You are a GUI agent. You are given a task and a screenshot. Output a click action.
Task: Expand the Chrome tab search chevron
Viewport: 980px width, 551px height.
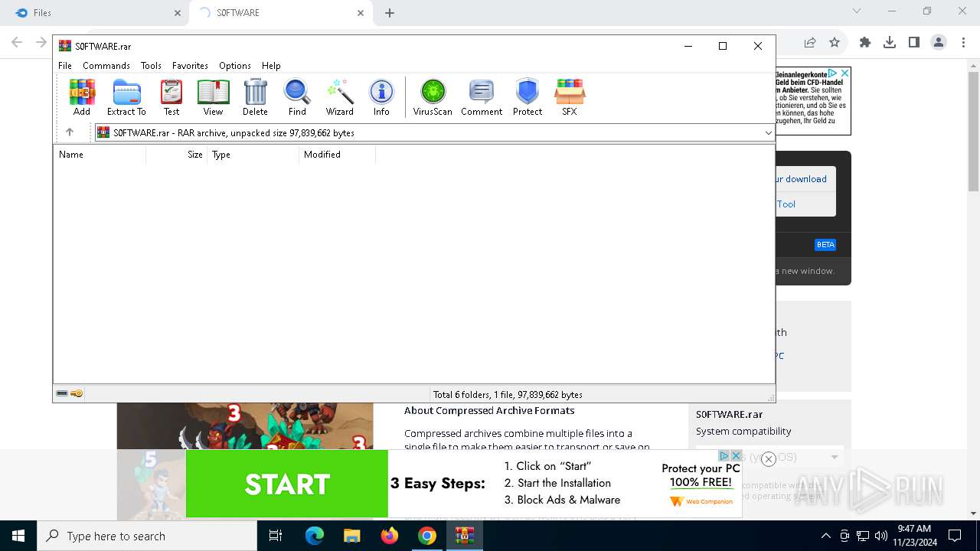tap(857, 11)
